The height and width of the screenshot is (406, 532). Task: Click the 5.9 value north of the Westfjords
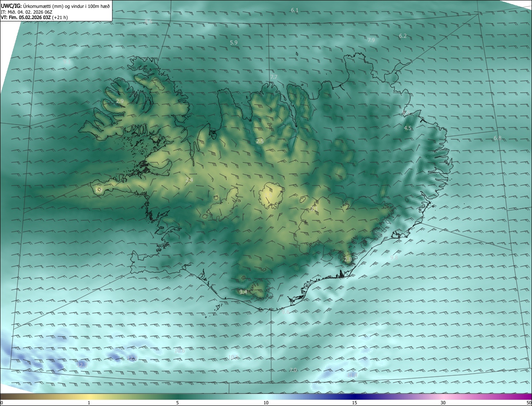[x=234, y=43]
